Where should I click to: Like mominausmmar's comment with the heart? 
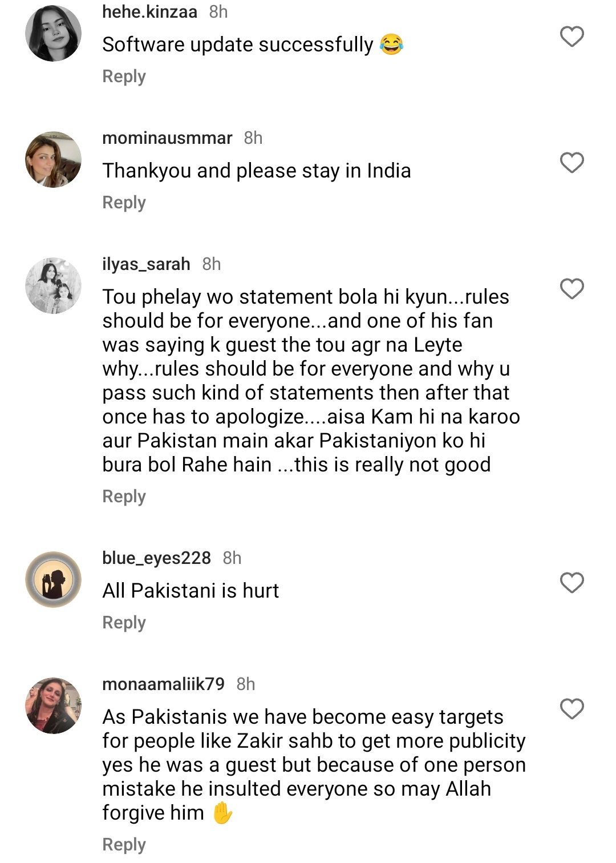tap(572, 163)
